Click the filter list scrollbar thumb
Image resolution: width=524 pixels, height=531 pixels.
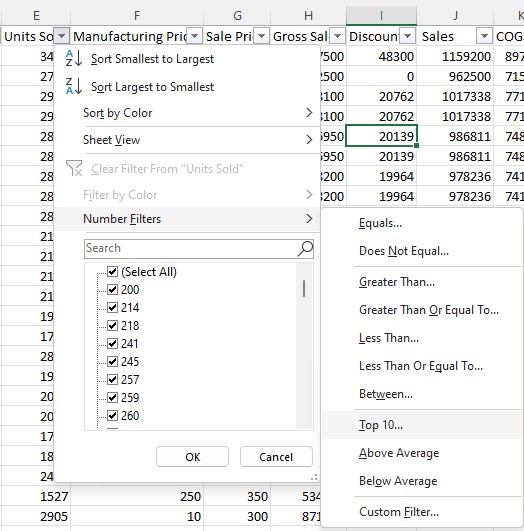coord(304,289)
